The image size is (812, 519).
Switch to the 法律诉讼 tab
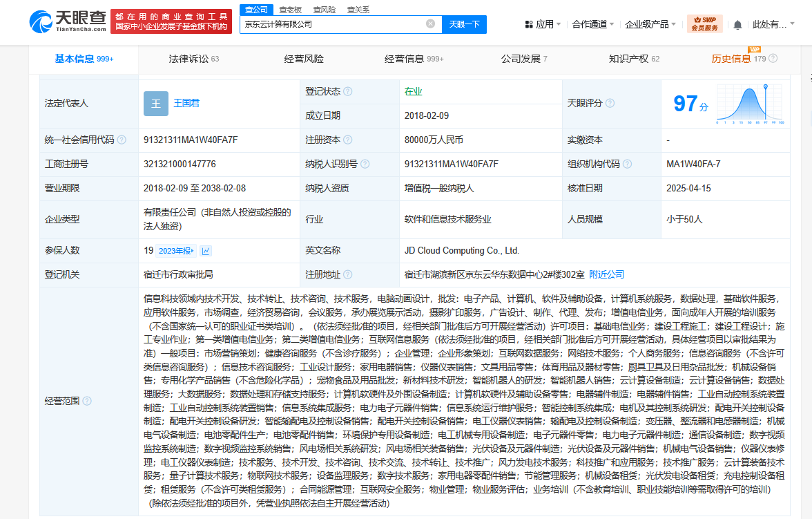[193, 59]
